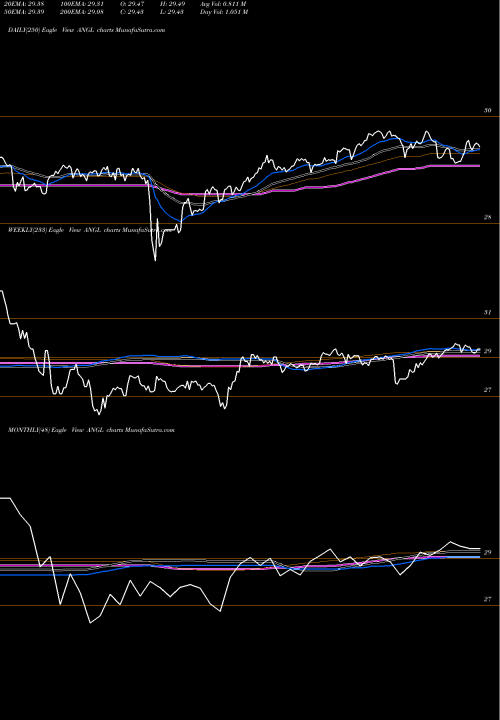This screenshot has height=720, width=500.
Task: Click the DAILY(250) Eagle View chart title
Action: click(86, 30)
